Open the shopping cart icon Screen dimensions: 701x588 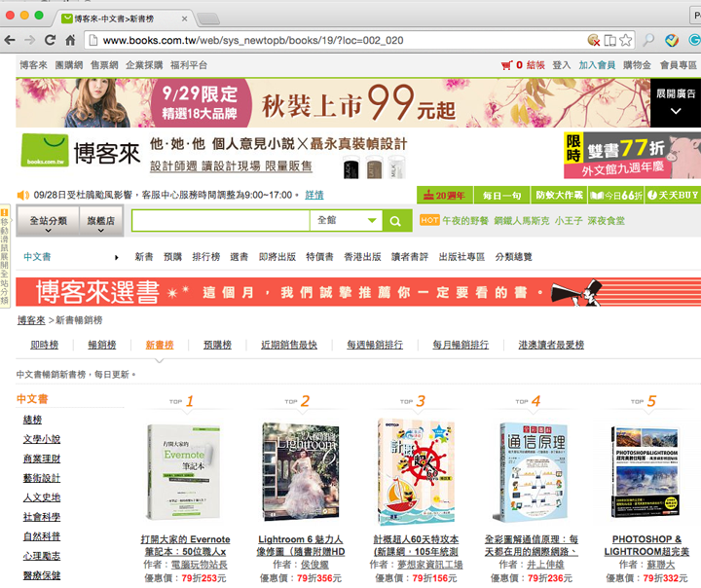[506, 65]
